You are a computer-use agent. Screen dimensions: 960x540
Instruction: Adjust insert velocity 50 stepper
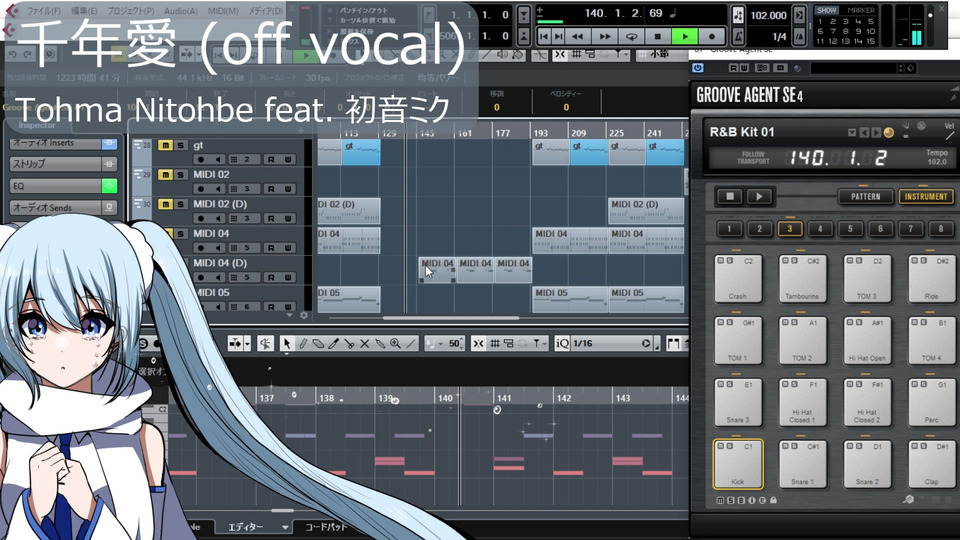[x=462, y=343]
